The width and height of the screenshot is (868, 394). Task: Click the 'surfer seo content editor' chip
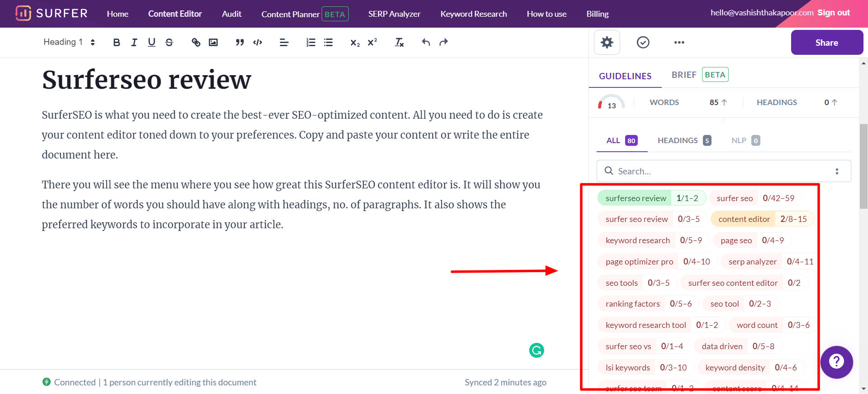pos(745,283)
